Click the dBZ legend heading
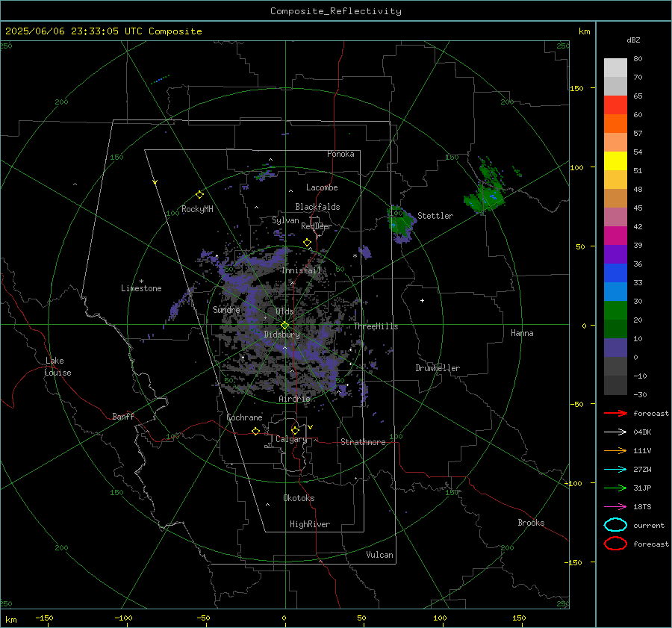This screenshot has height=628, width=672. [633, 40]
